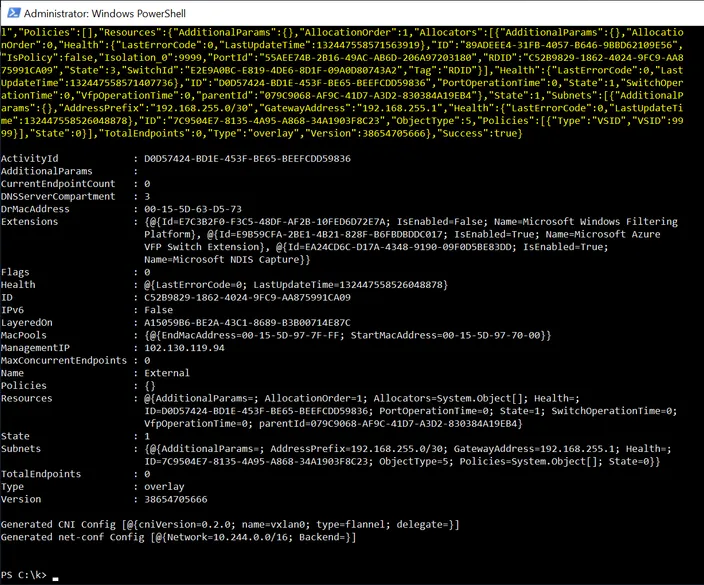
Task: Click the Version value 38654705666
Action: (x=176, y=499)
